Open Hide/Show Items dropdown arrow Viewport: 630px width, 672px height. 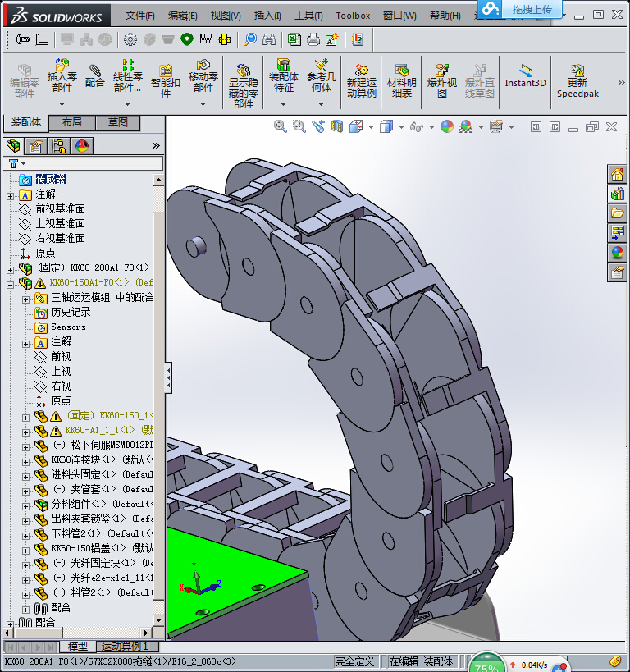(x=431, y=127)
